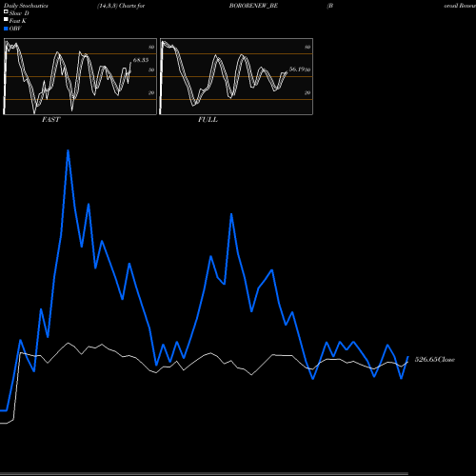Click the 56.19 value in FULL chart
This screenshot has width=476, height=476.
[297, 69]
